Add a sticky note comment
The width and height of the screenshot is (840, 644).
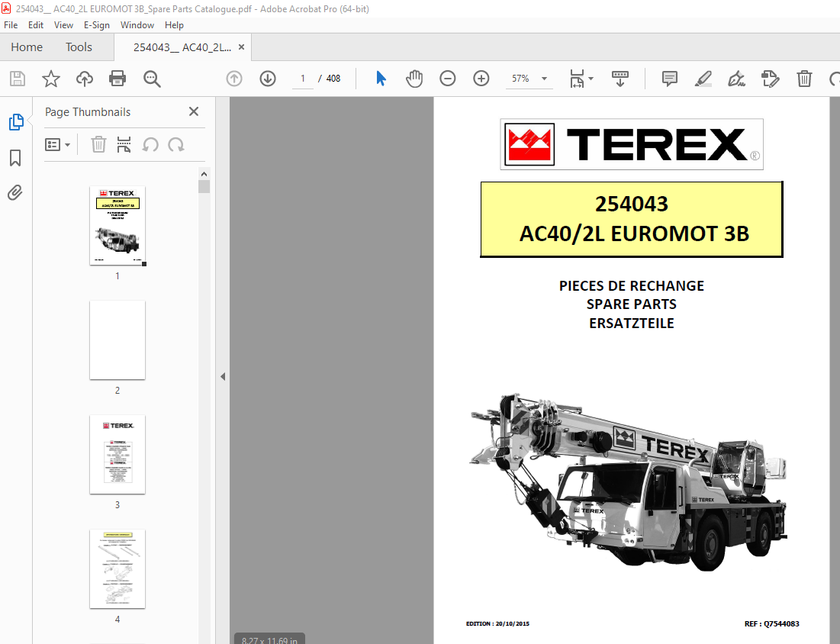coord(669,79)
